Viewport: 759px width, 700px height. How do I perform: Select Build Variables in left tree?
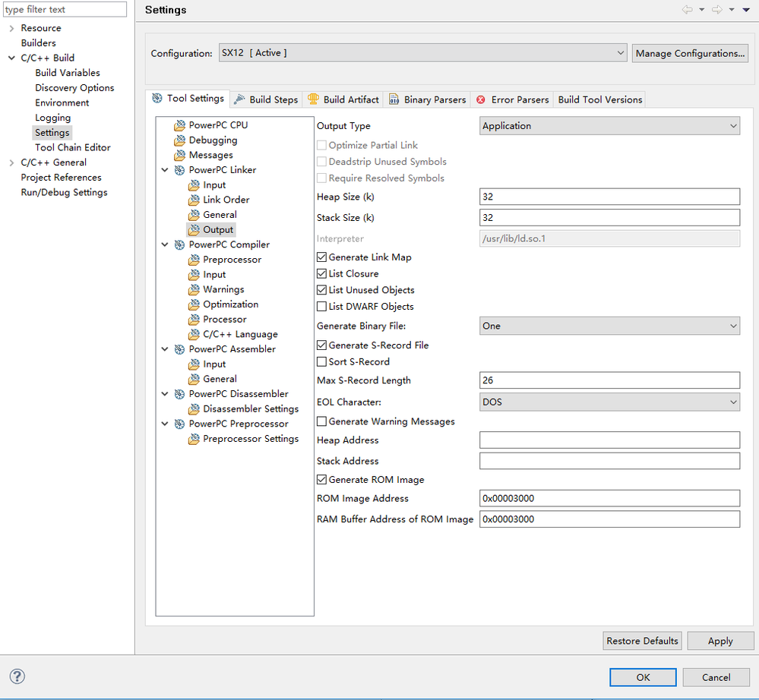pyautogui.click(x=68, y=73)
